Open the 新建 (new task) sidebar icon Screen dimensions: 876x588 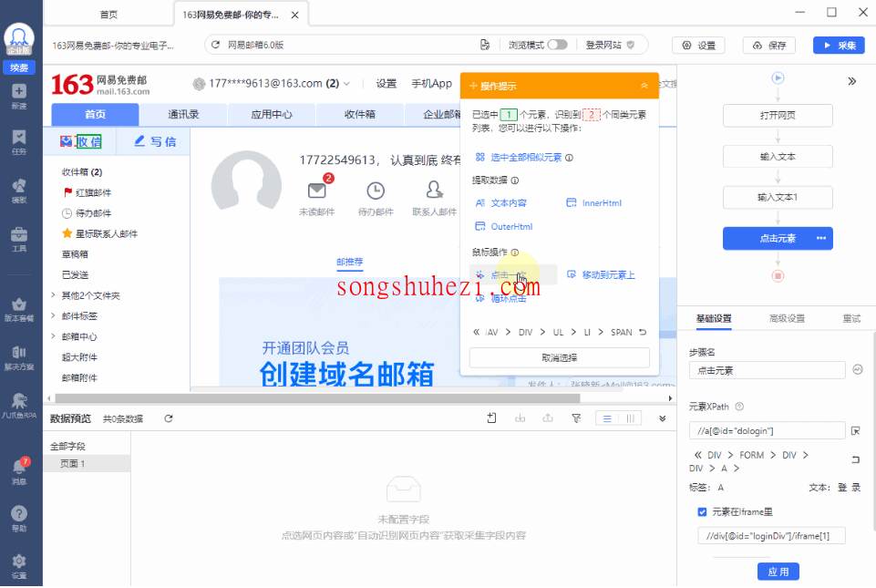click(x=19, y=96)
